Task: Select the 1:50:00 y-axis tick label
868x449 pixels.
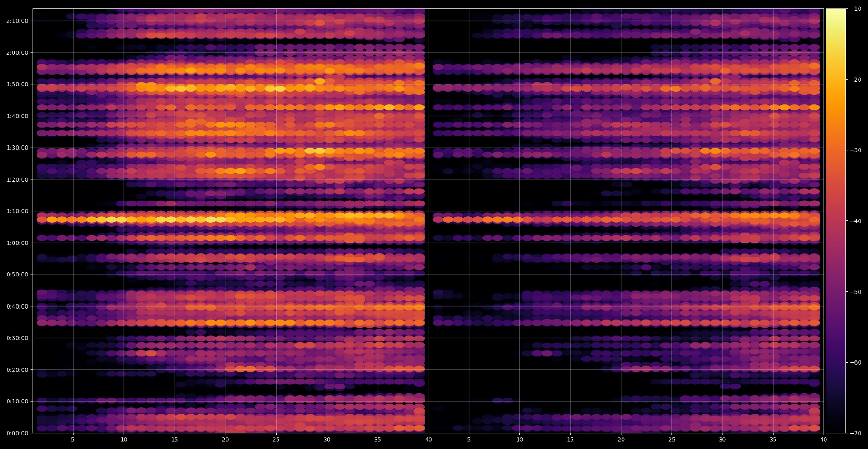Action: tap(17, 84)
